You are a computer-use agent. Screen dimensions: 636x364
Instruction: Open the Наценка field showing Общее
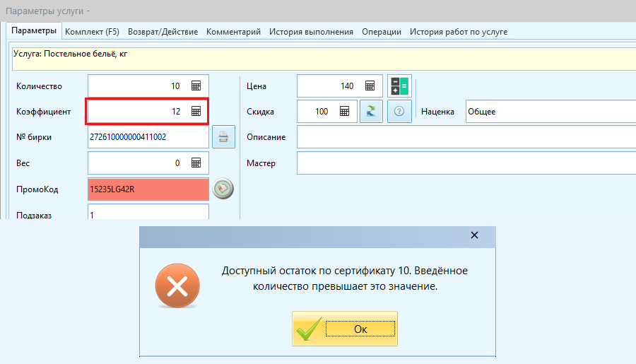(550, 111)
